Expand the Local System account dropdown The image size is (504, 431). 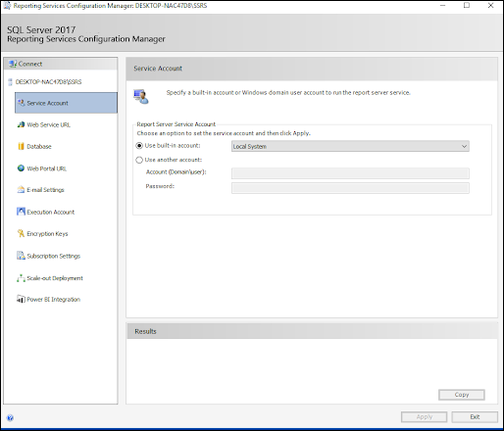(350, 146)
